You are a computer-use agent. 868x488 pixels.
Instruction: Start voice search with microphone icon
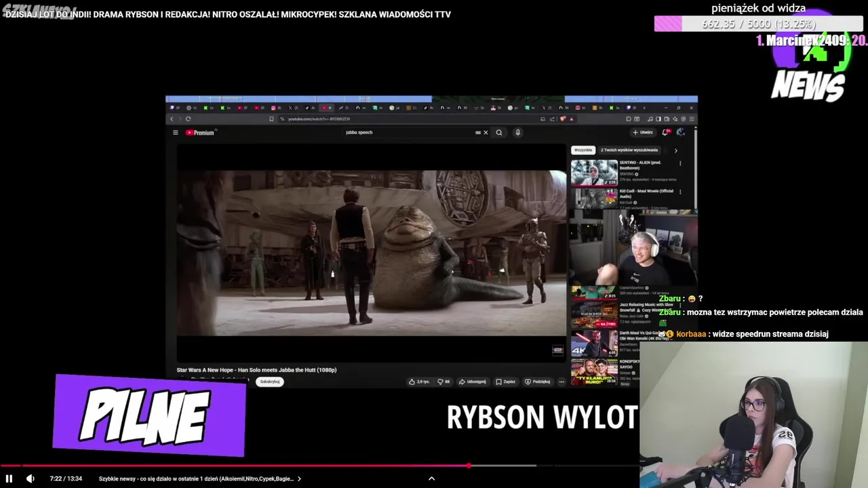[x=517, y=133]
